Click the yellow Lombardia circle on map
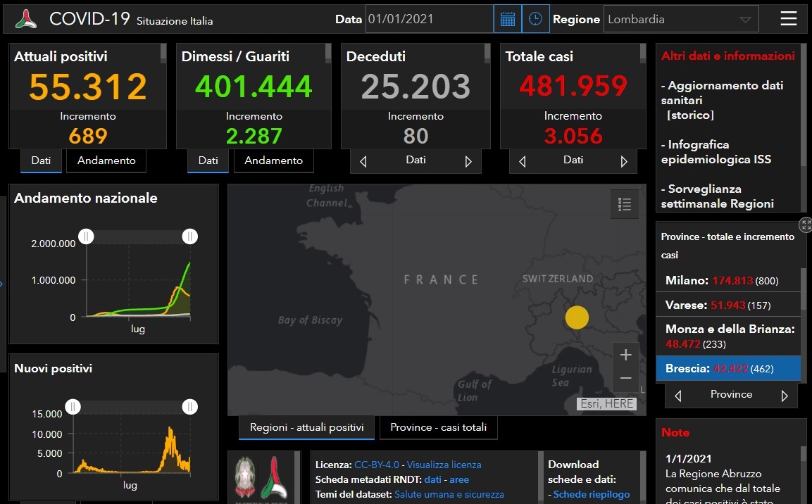The height and width of the screenshot is (504, 812). pyautogui.click(x=577, y=317)
